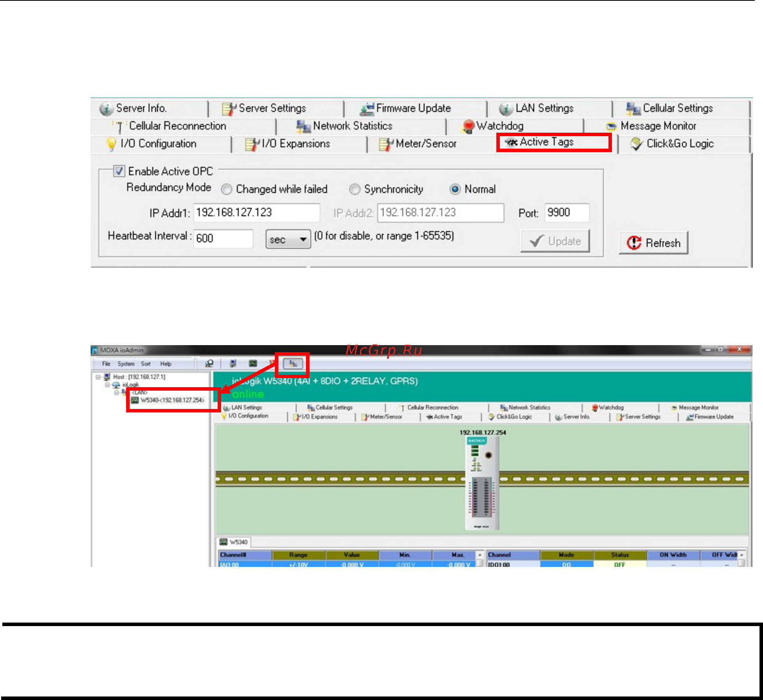Viewport: 763px width, 700px height.
Task: Click the ON Width column header
Action: (x=673, y=555)
